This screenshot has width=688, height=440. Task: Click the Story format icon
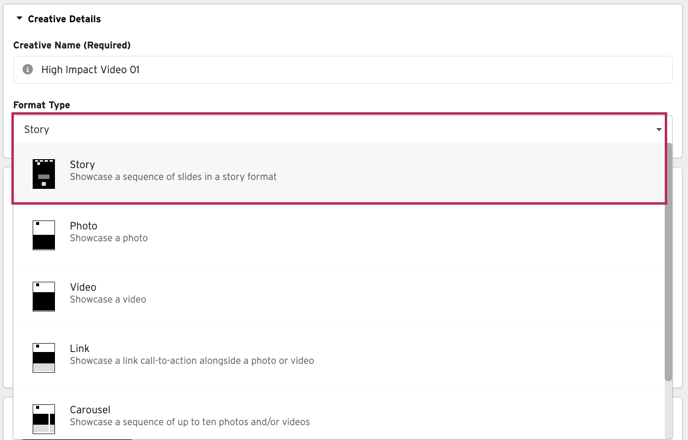43,173
